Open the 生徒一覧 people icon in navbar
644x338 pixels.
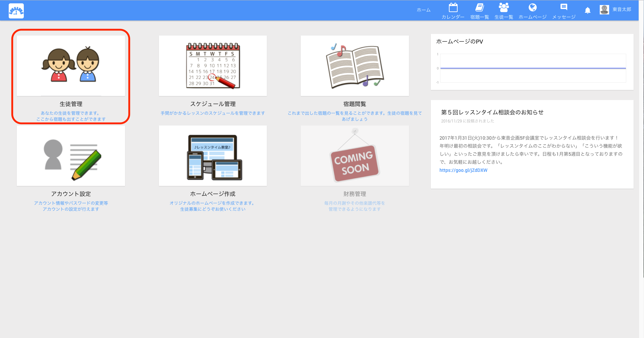tap(504, 7)
